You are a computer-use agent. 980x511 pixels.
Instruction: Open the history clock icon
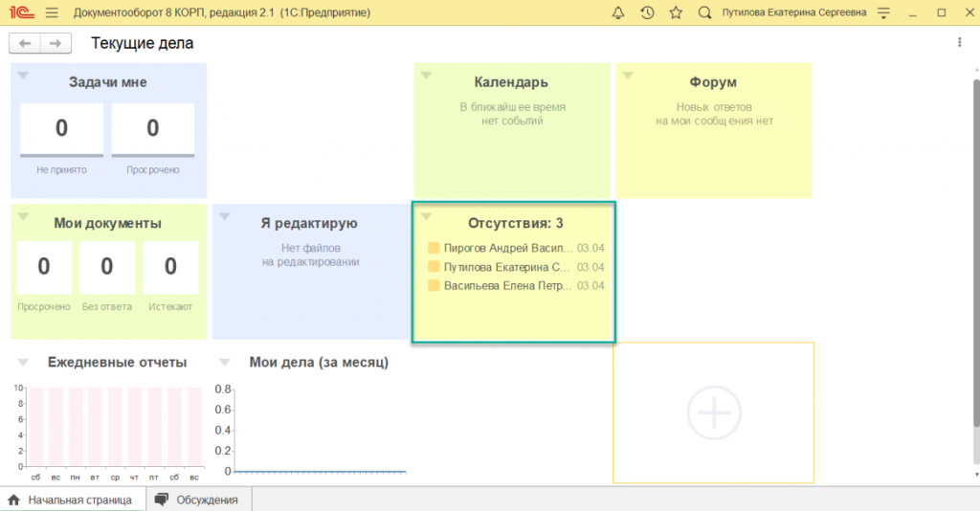[x=647, y=12]
